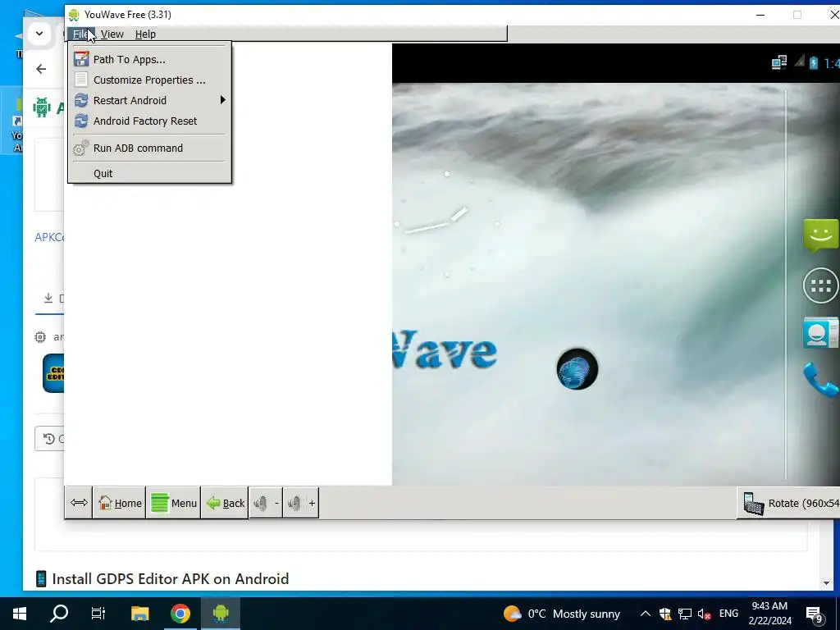Image resolution: width=840 pixels, height=630 pixels.
Task: Click the browser page scrollbar down arrow
Action: click(x=826, y=583)
